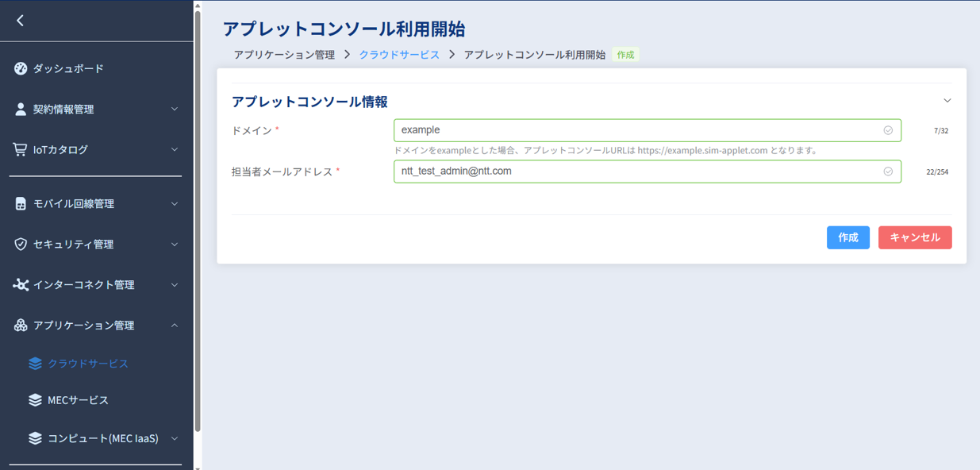
Task: Expand the モバイル回線管理 chevron
Action: 175,204
